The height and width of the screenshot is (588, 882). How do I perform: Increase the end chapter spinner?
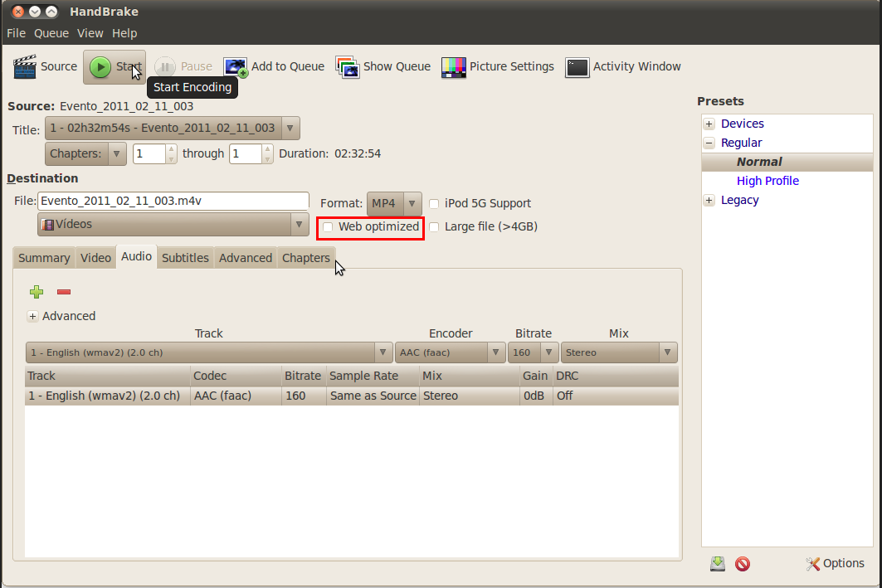pyautogui.click(x=268, y=149)
